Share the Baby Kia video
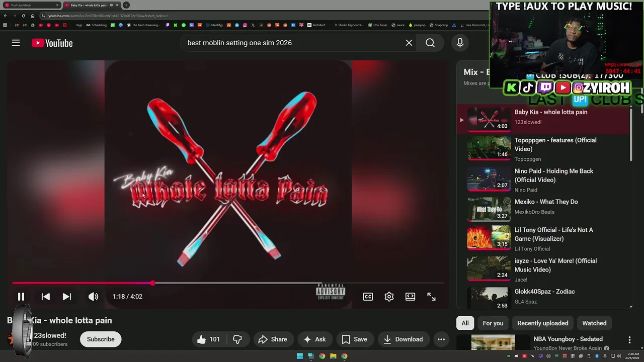The image size is (644, 362). point(273,339)
